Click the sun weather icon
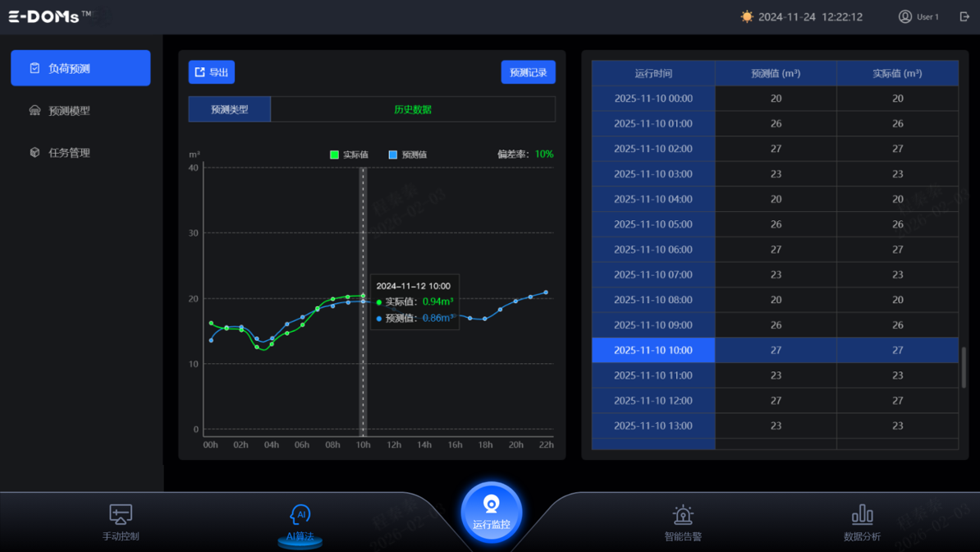This screenshot has height=552, width=980. point(746,16)
